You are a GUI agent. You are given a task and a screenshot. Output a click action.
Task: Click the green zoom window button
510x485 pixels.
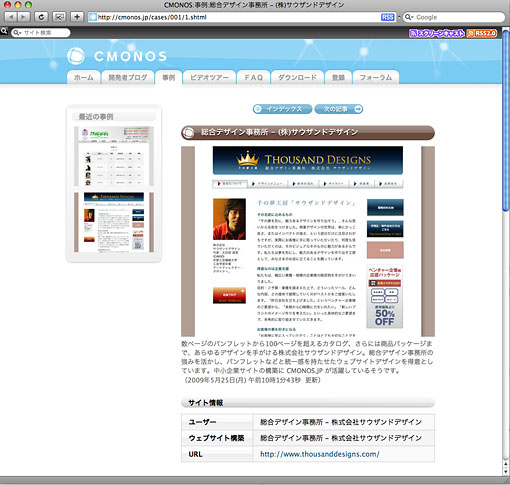click(29, 5)
